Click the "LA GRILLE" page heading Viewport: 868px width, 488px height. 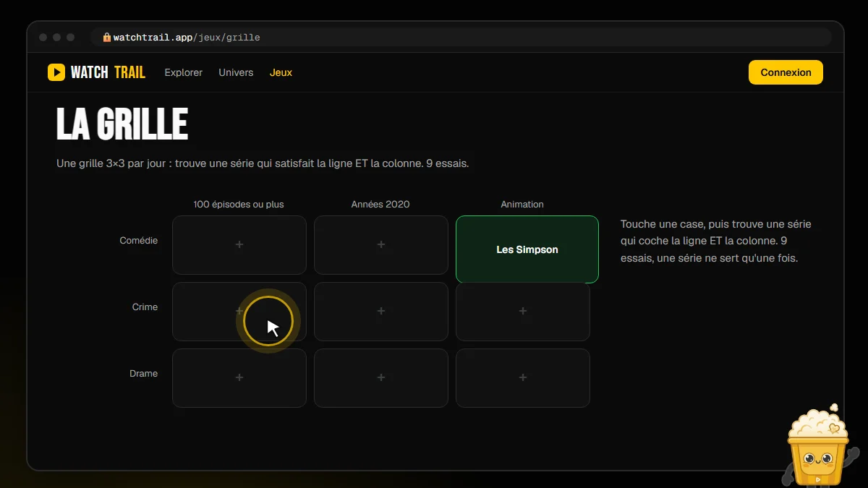coord(122,124)
